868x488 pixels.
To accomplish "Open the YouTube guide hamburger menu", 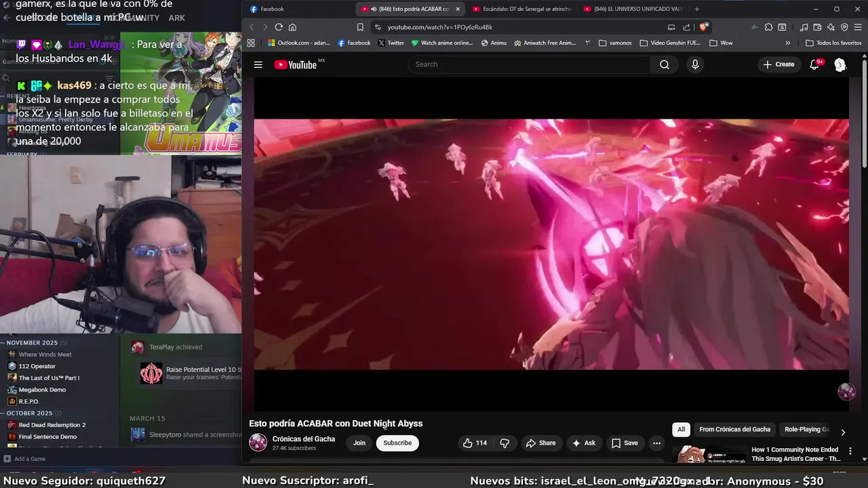I will (258, 64).
